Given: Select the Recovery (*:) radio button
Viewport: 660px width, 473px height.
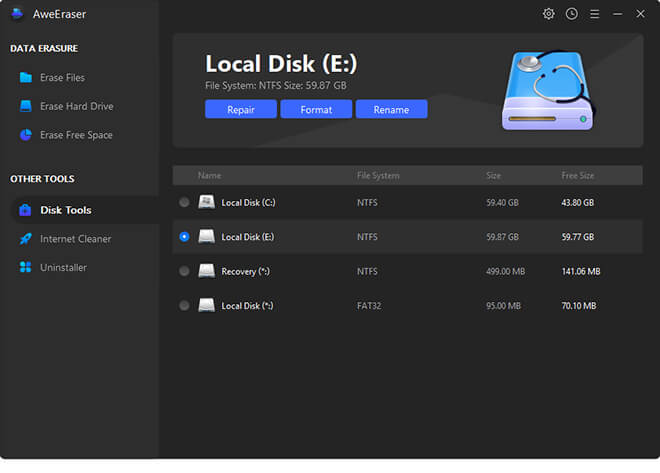Looking at the screenshot, I should [x=184, y=271].
